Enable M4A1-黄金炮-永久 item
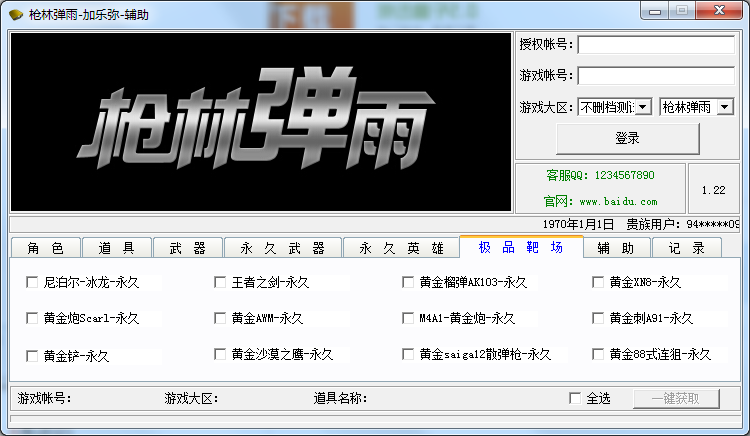The height and width of the screenshot is (436, 750). pyautogui.click(x=408, y=319)
